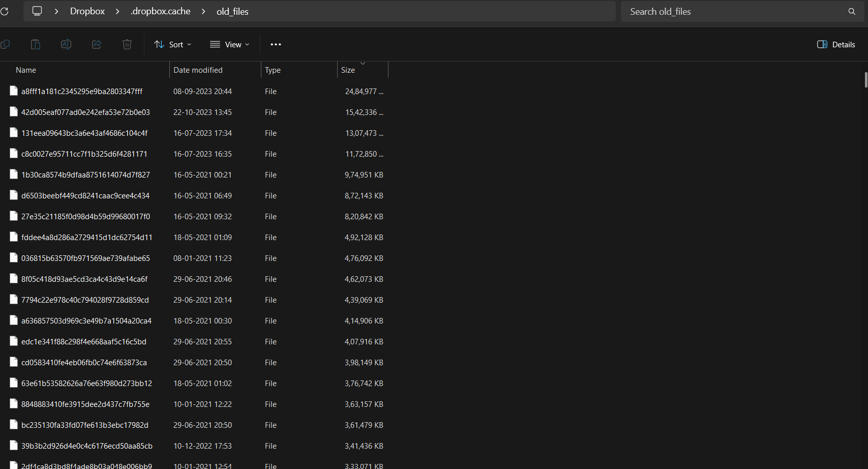Click in the Search old_files field
This screenshot has width=868, height=469.
click(x=732, y=11)
